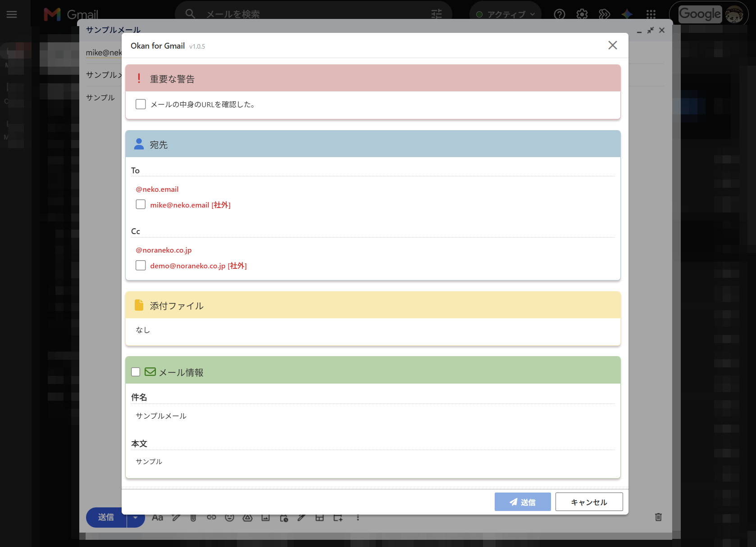
Task: Click the attach files paperclip icon
Action: 193,518
